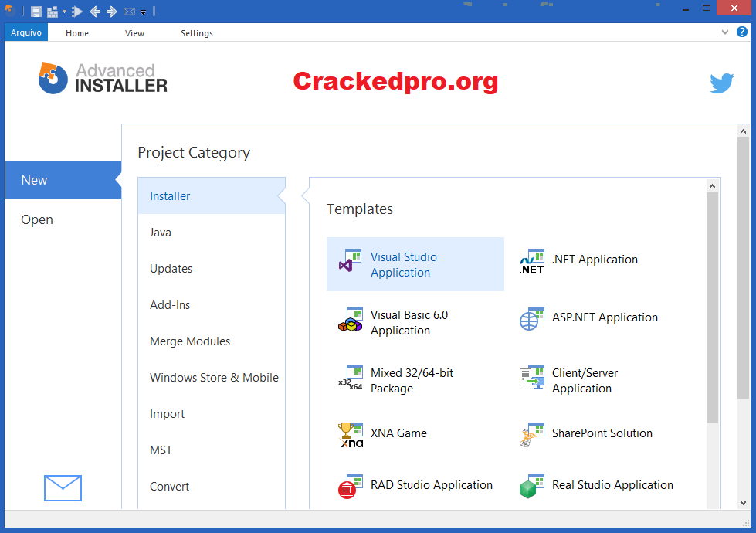Open the Windows Store & Mobile category

click(x=211, y=377)
